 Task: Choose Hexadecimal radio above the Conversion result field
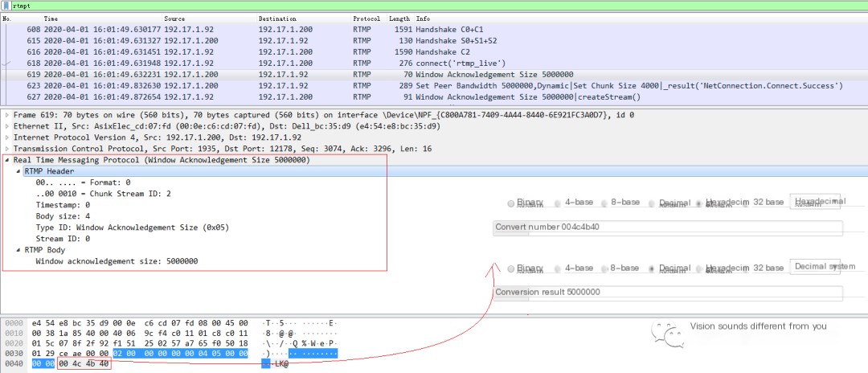[699, 268]
